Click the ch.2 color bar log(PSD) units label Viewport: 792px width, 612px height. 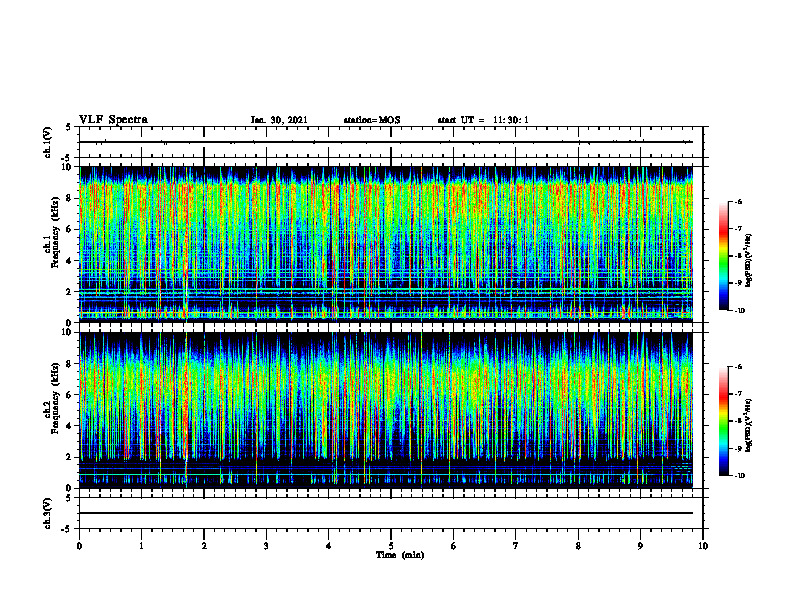pyautogui.click(x=750, y=425)
